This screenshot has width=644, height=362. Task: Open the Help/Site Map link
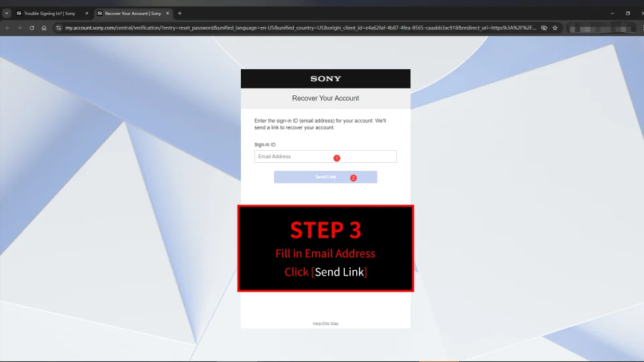pyautogui.click(x=325, y=324)
